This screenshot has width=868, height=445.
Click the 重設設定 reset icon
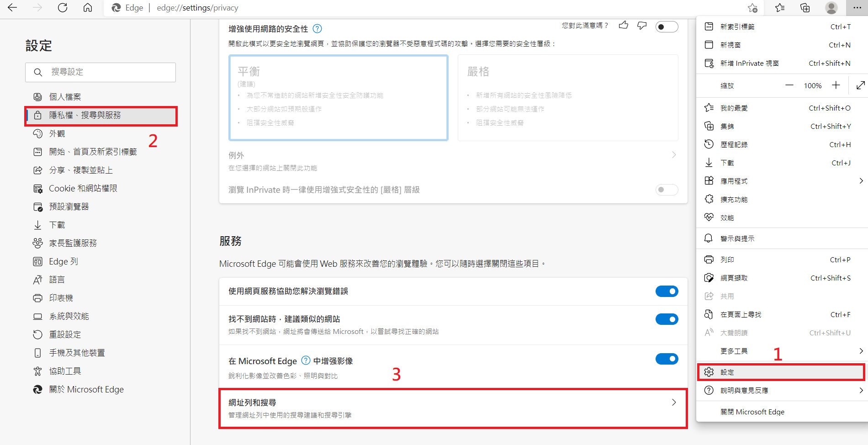(38, 334)
